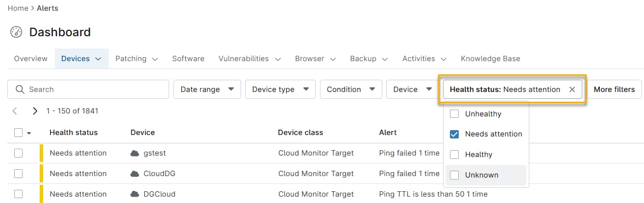Screen dimensions: 644x203
Task: Go to next page of results
Action: [x=35, y=111]
